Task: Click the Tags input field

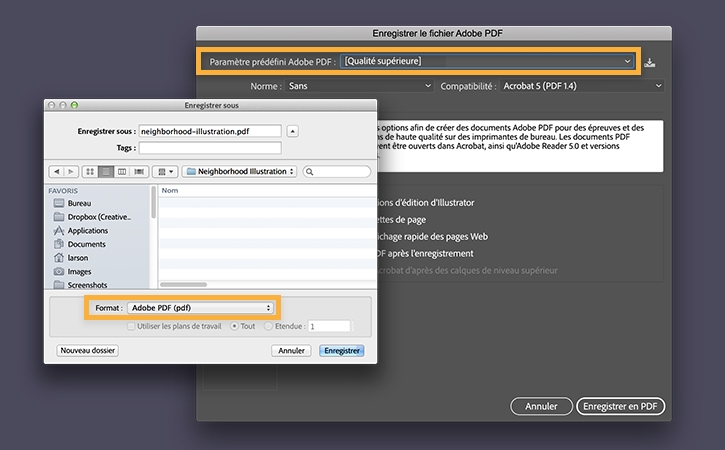Action: [210, 148]
